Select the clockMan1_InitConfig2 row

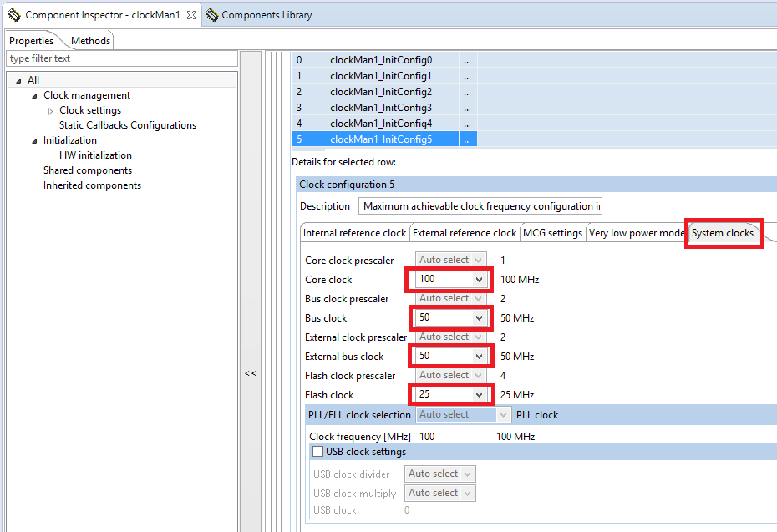coord(380,92)
